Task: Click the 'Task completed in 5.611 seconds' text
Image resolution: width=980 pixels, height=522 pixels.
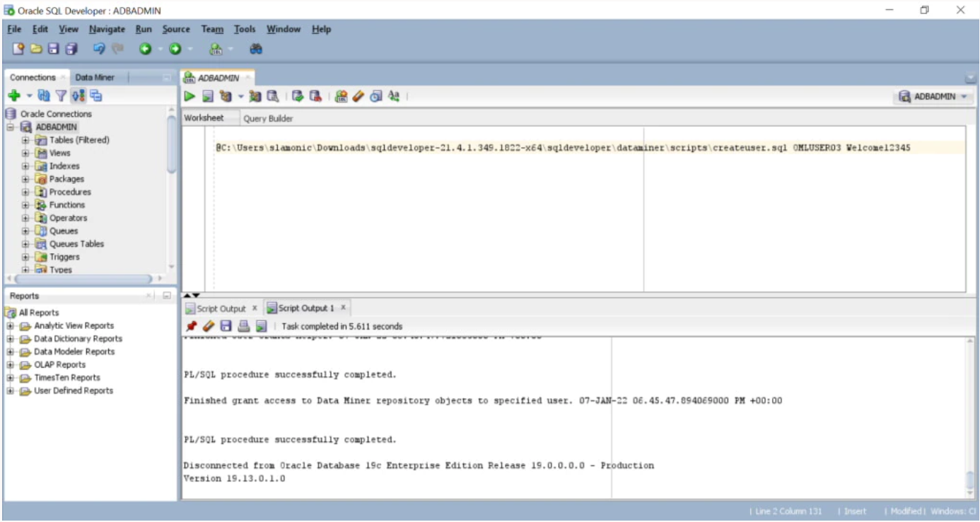Action: 342,326
